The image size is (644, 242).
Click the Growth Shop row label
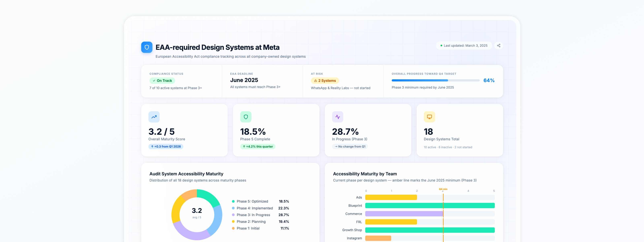click(x=352, y=230)
